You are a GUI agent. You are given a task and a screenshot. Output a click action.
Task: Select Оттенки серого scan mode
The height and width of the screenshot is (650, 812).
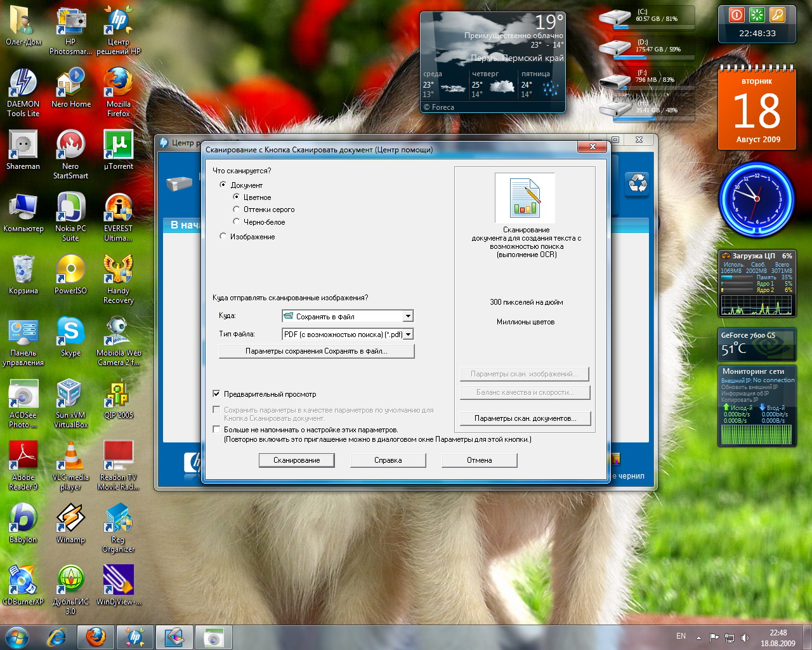[236, 209]
